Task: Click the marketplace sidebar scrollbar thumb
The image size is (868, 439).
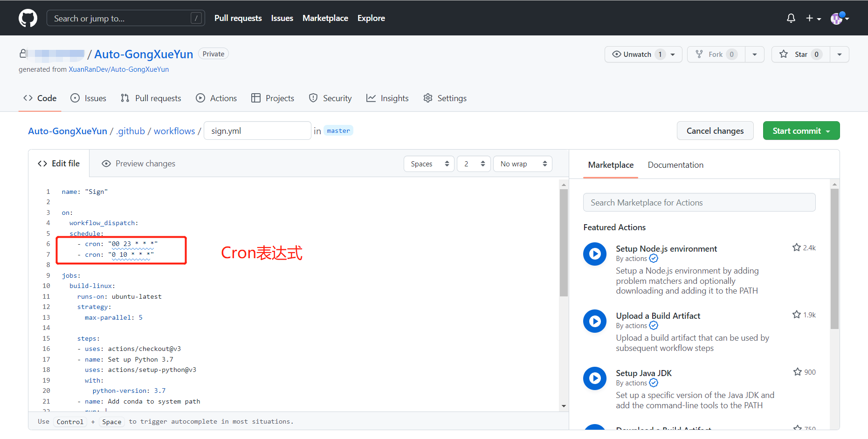Action: pyautogui.click(x=834, y=259)
